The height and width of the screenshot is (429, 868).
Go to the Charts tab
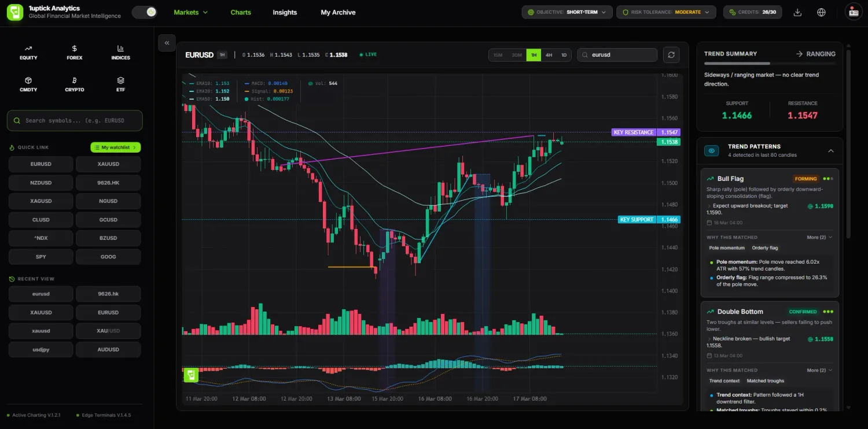[241, 12]
